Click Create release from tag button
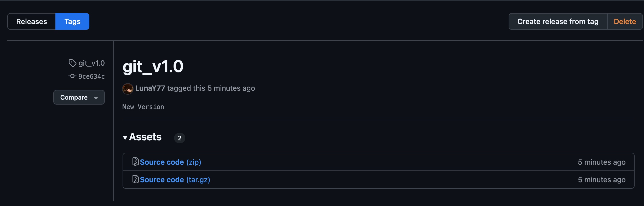The height and width of the screenshot is (206, 644). coord(558,21)
